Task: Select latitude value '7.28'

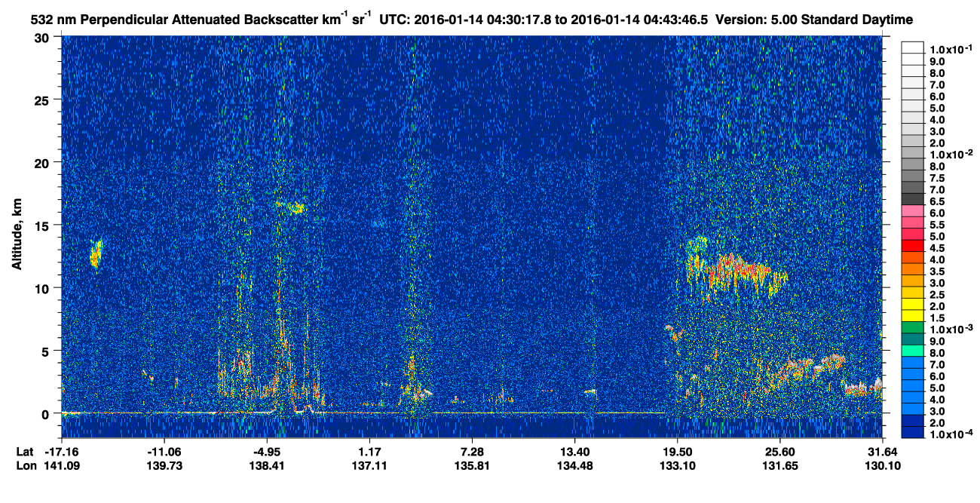Action: 471,451
